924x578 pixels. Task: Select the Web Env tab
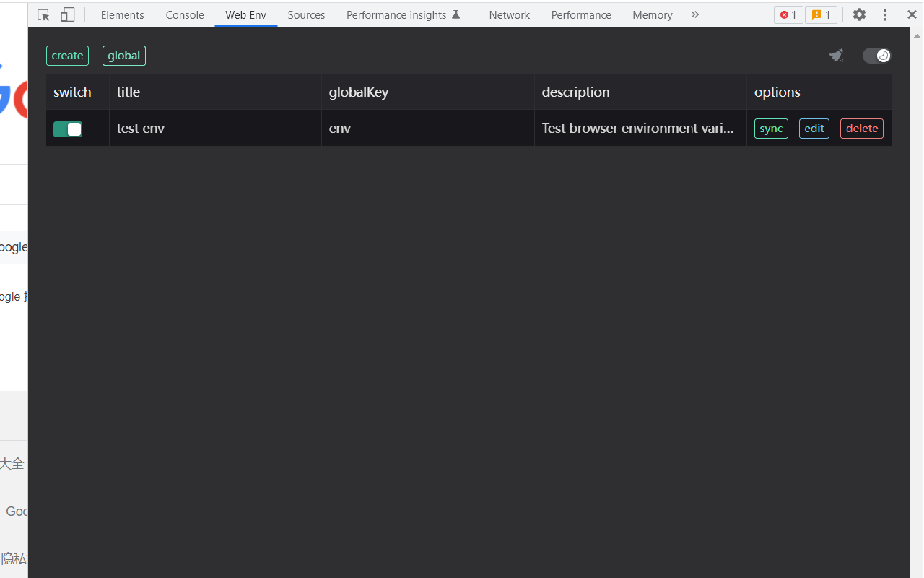(x=246, y=14)
